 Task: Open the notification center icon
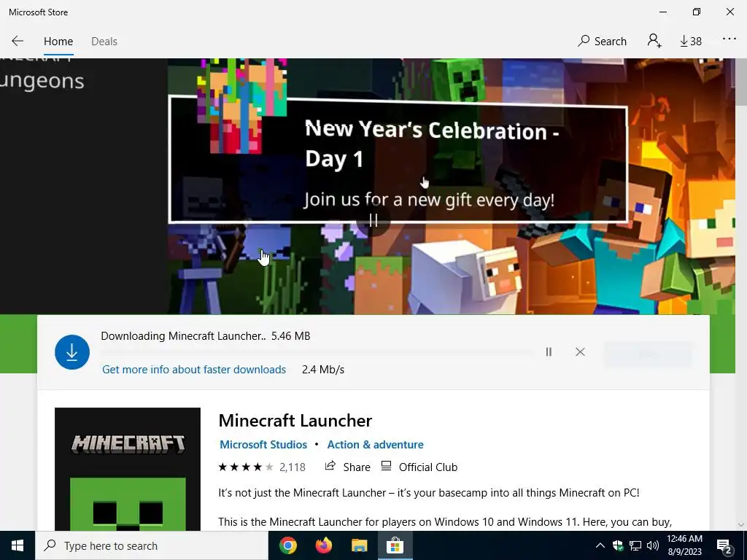point(724,545)
